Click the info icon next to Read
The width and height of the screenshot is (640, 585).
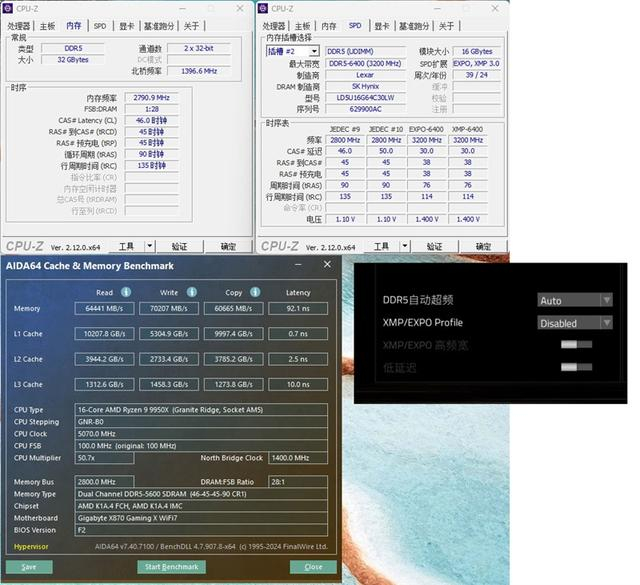click(x=126, y=292)
